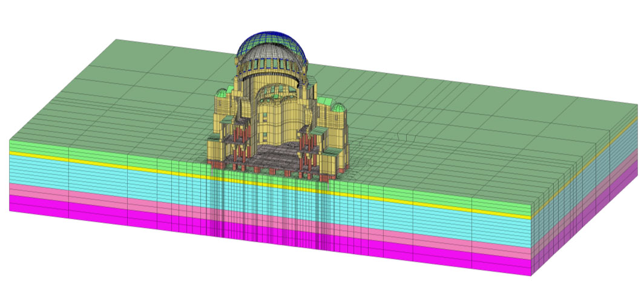Click the red footing at building front right
This screenshot has width=644, height=286.
(x=324, y=178)
